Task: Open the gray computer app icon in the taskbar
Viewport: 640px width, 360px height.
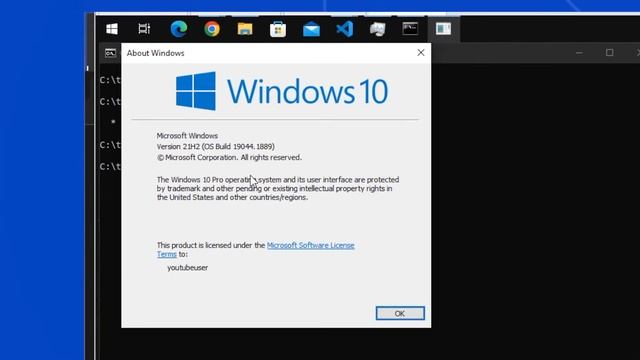Action: [x=378, y=29]
